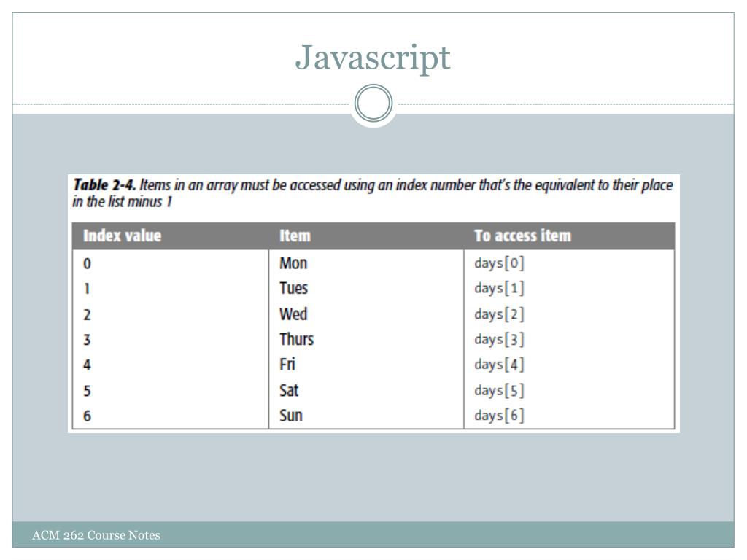Click index value 5 cell
Image resolution: width=747 pixels, height=560 pixels.
pyautogui.click(x=88, y=391)
